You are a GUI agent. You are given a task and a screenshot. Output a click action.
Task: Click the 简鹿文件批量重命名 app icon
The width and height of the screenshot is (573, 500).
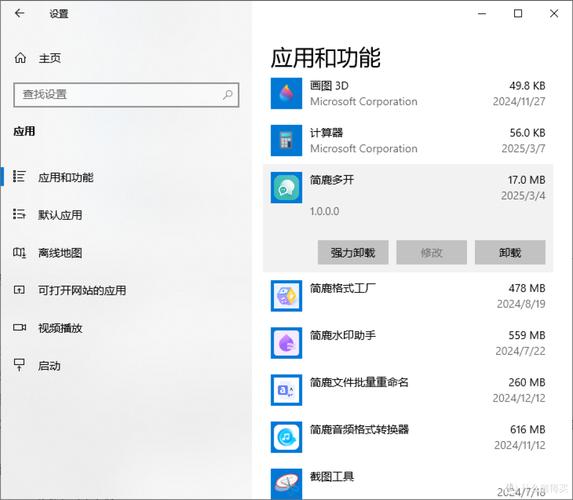point(286,390)
